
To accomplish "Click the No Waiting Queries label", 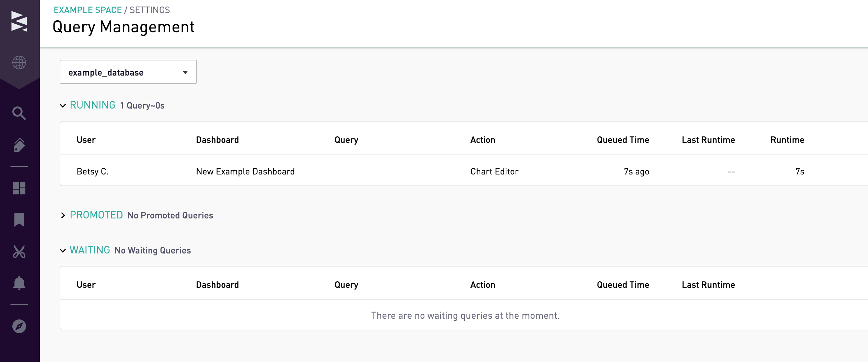I will click(153, 250).
